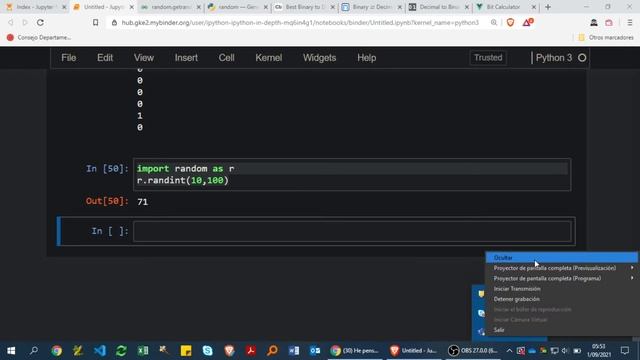This screenshot has width=640, height=360.
Task: Open the File menu in Jupyter
Action: (x=69, y=58)
